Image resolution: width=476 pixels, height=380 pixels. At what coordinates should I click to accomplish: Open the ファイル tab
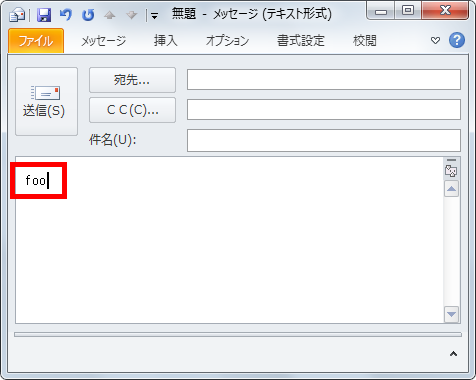tap(36, 41)
